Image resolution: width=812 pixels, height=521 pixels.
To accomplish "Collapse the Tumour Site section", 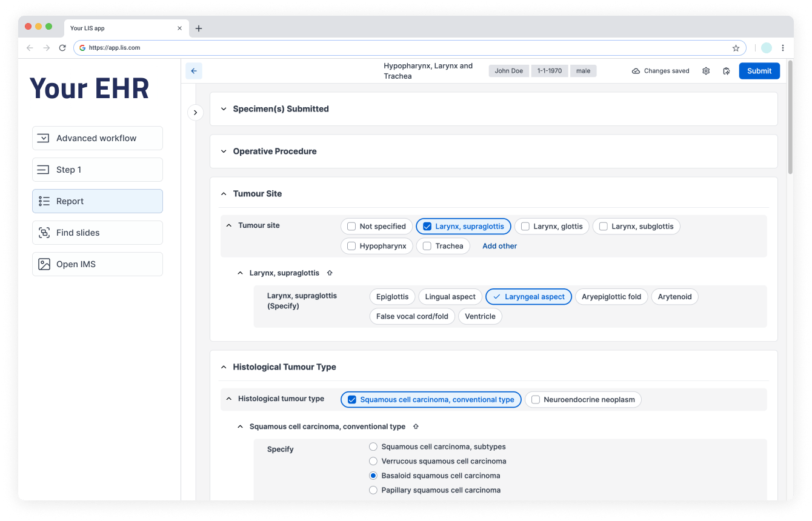I will point(224,193).
